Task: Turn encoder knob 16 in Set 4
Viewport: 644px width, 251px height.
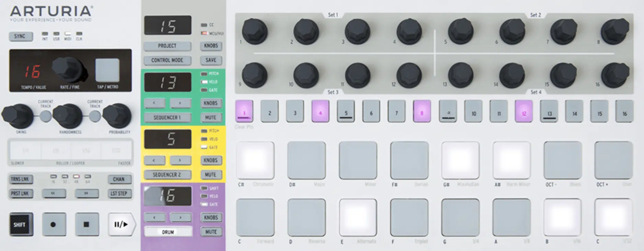Action: pyautogui.click(x=615, y=75)
